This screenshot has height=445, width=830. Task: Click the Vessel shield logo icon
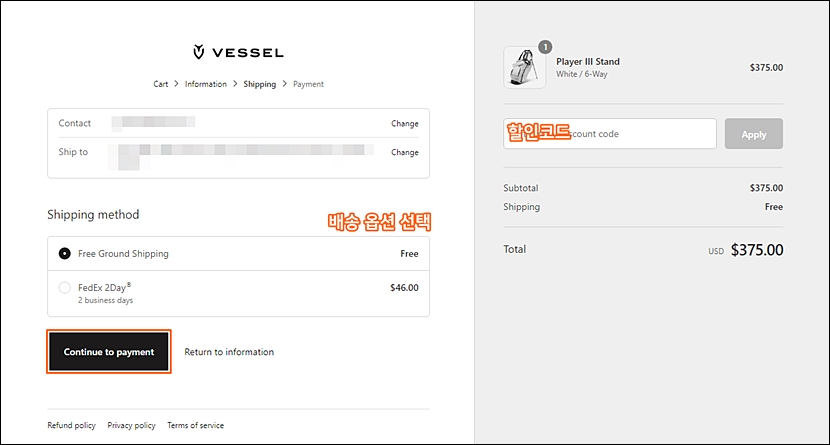click(199, 52)
